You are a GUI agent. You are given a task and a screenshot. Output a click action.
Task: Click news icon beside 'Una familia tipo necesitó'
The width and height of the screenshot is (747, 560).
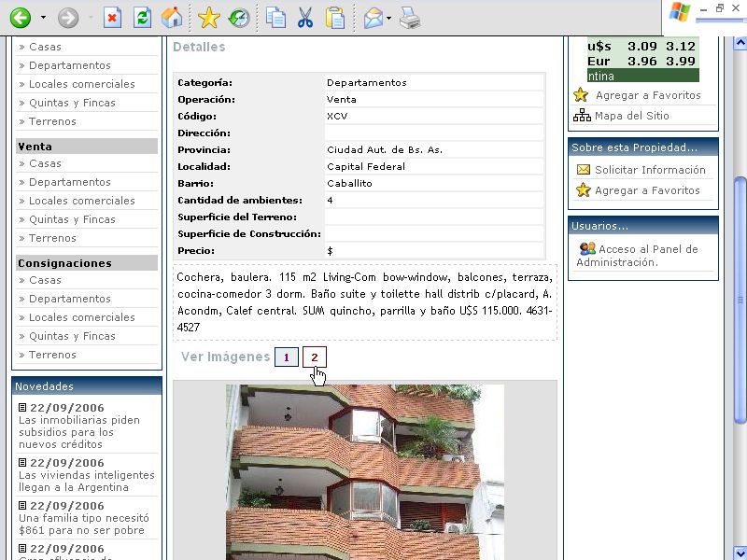(21, 505)
